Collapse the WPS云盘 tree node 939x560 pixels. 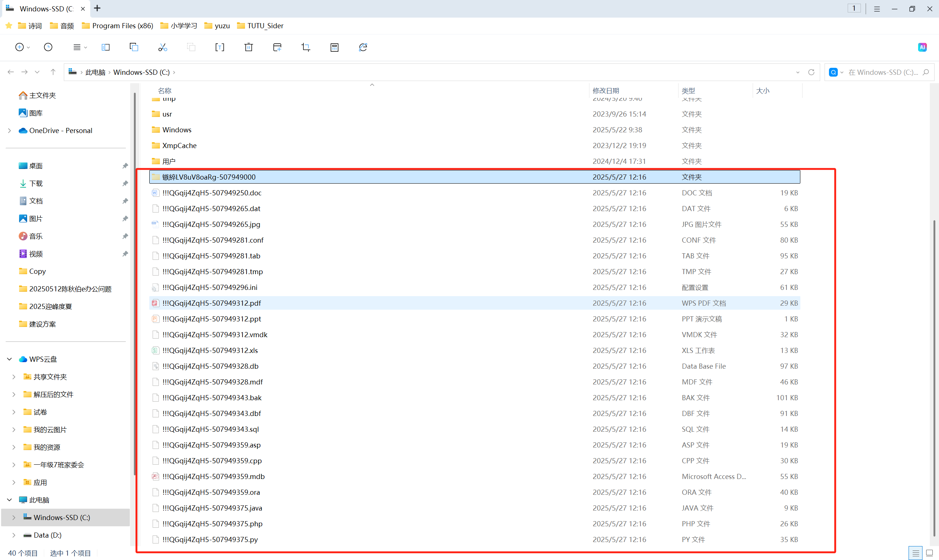tap(10, 359)
